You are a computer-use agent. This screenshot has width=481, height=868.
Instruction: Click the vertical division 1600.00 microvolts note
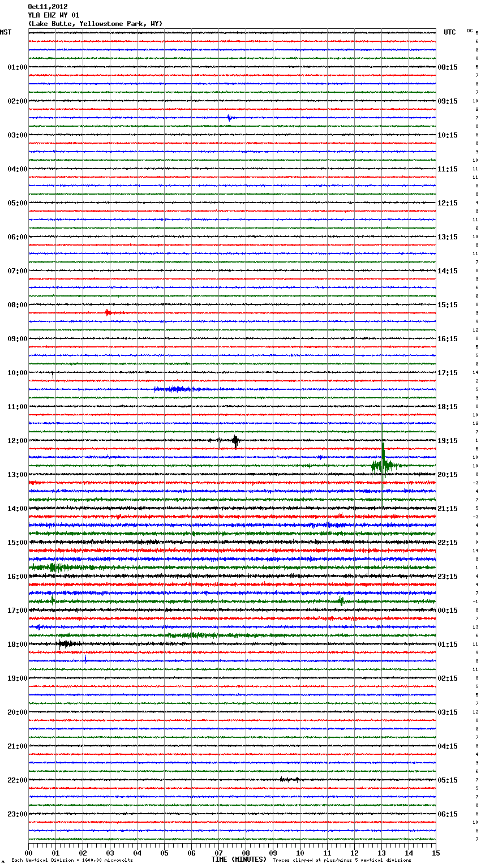click(x=72, y=860)
